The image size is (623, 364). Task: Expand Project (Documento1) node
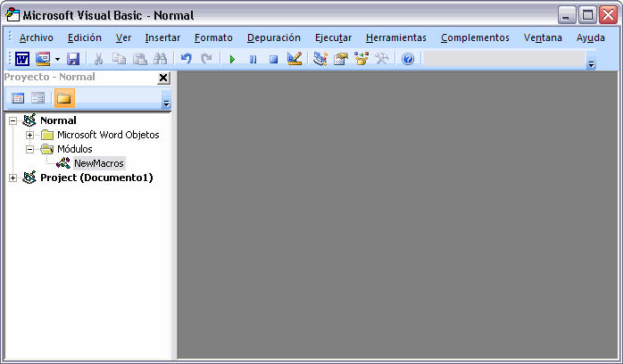click(x=13, y=178)
